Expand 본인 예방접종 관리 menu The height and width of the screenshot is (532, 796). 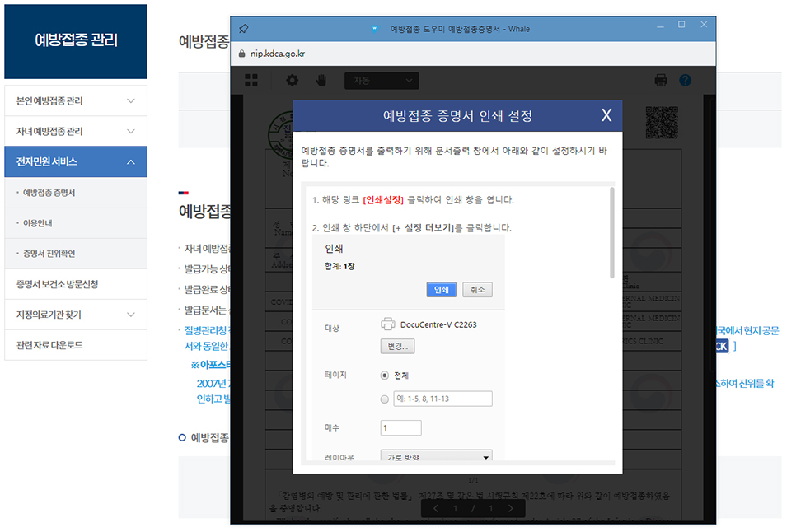click(x=76, y=101)
